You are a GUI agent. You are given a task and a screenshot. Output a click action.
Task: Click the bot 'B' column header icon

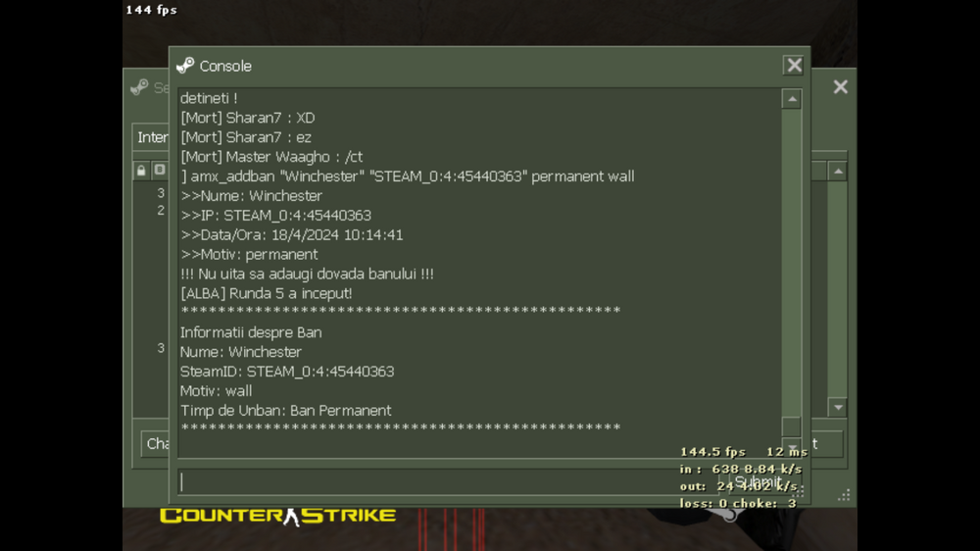tap(160, 171)
